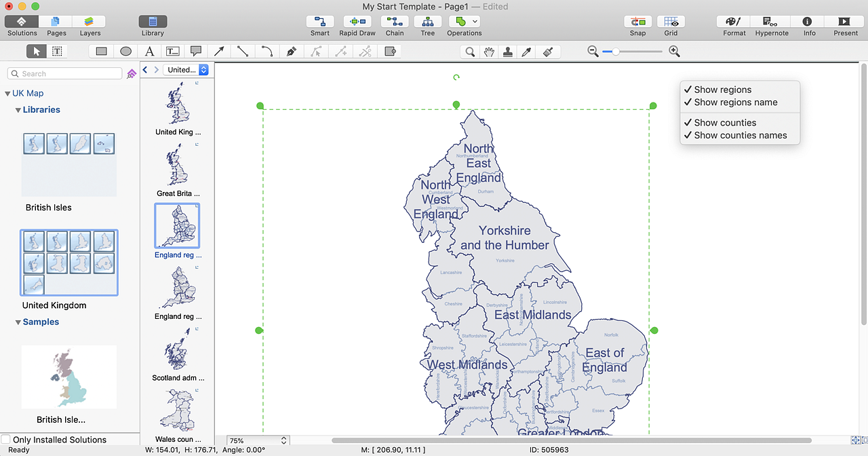868x456 pixels.
Task: Activate the Rapid Draw tool
Action: point(357,22)
